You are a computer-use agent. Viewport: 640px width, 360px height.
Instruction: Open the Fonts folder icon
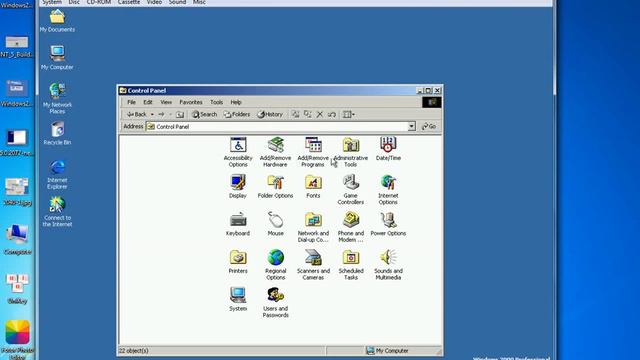[x=313, y=186]
